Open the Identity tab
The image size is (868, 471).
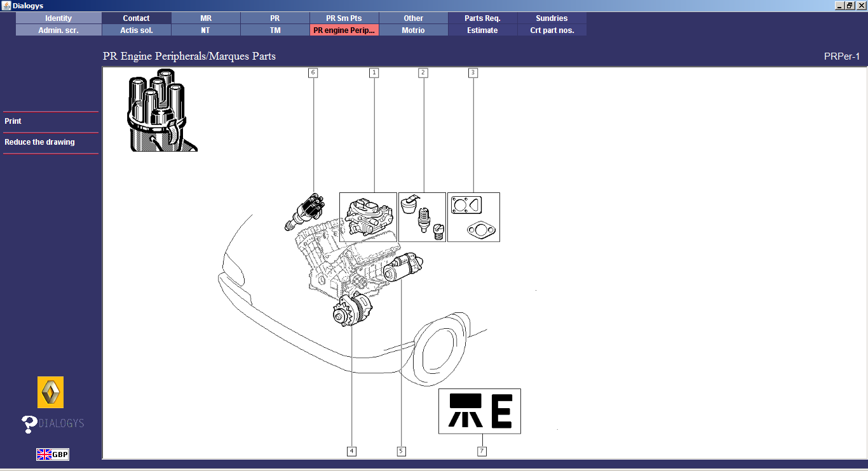click(x=58, y=18)
